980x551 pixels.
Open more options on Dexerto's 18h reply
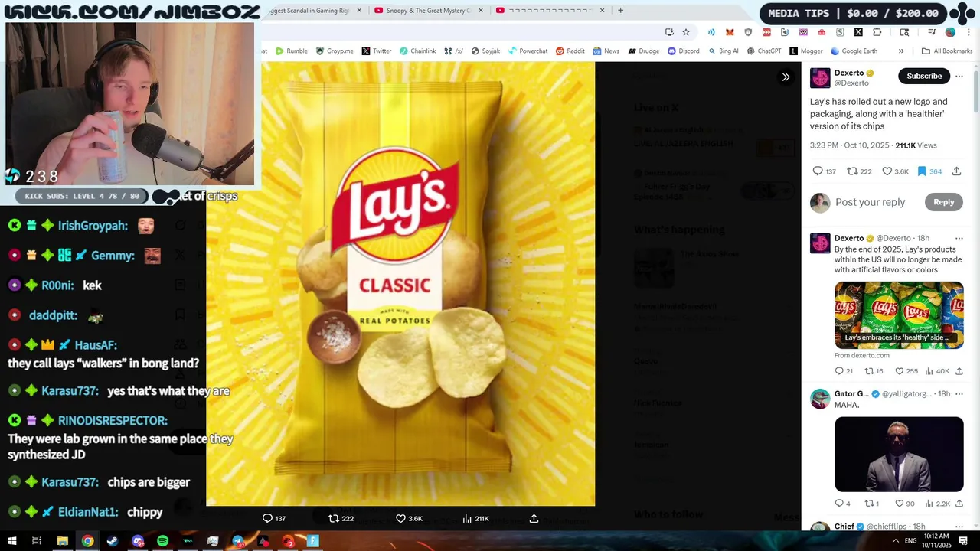pyautogui.click(x=959, y=238)
